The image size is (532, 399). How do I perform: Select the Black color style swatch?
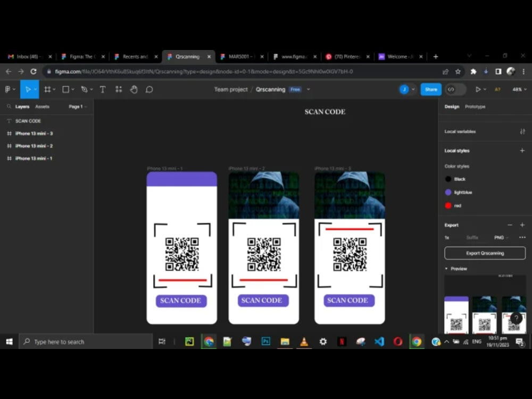[448, 179]
